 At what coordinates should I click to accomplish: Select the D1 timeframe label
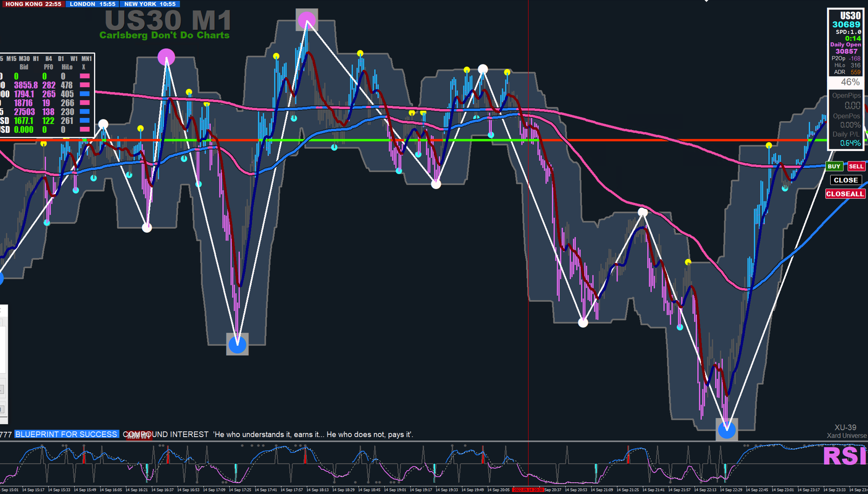click(61, 58)
